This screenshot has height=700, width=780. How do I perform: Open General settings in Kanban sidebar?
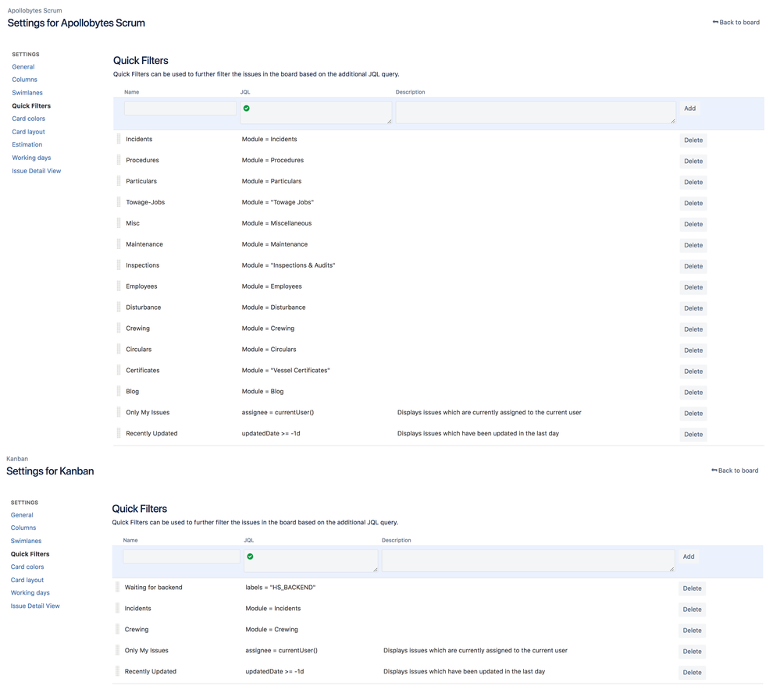(x=22, y=515)
